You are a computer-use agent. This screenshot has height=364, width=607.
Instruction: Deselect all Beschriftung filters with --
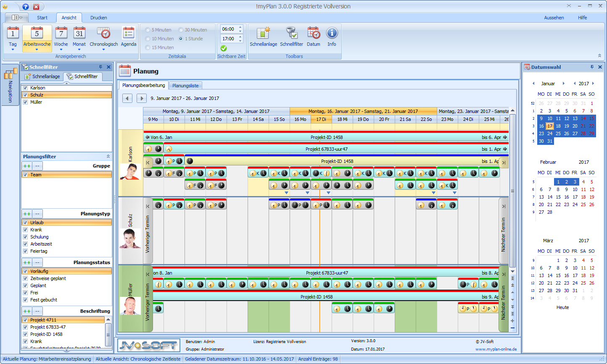(x=38, y=311)
